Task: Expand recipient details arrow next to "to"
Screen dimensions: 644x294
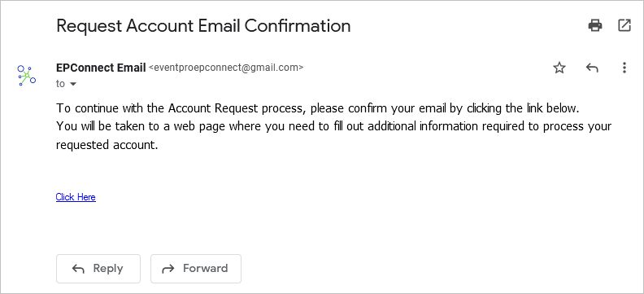Action: point(73,84)
